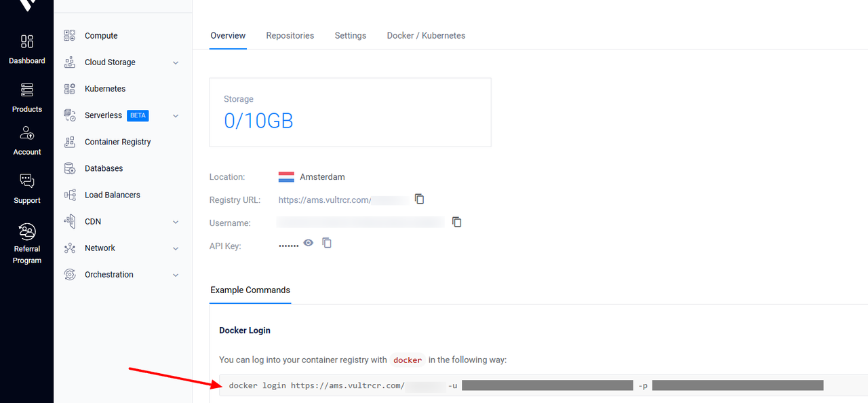868x403 pixels.
Task: Copy the Registry URL to clipboard
Action: (420, 199)
